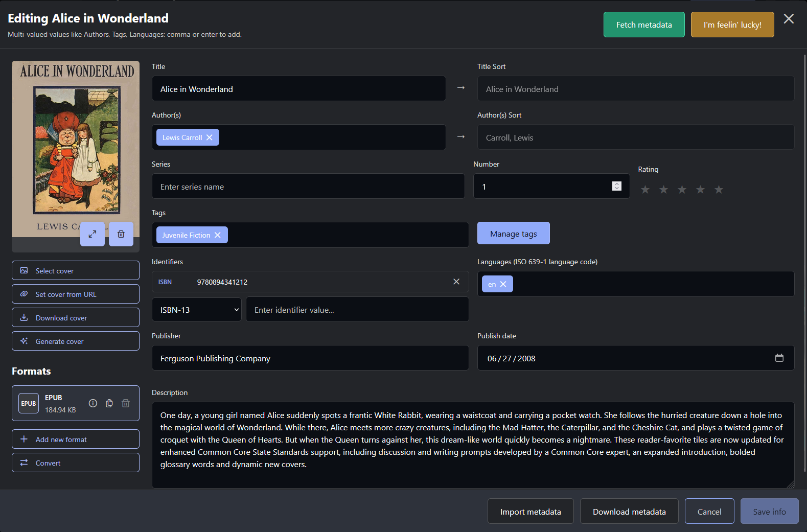The image size is (807, 532).
Task: Adjust the series Number stepper
Action: (x=616, y=186)
